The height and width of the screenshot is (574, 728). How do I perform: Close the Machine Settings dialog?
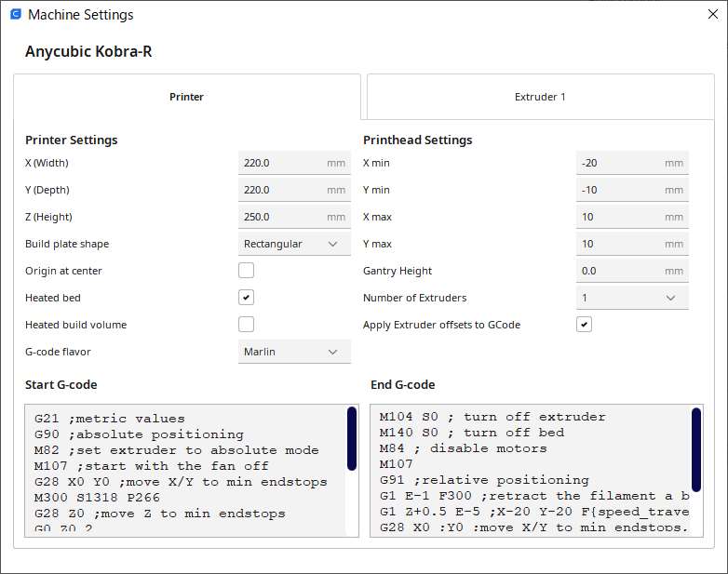click(713, 14)
